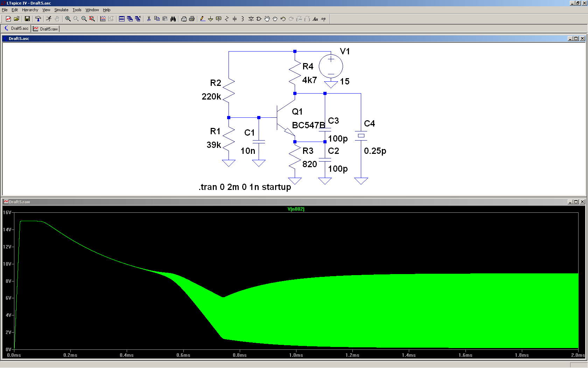588x368 pixels.
Task: Click the Run simulation icon
Action: (x=49, y=19)
